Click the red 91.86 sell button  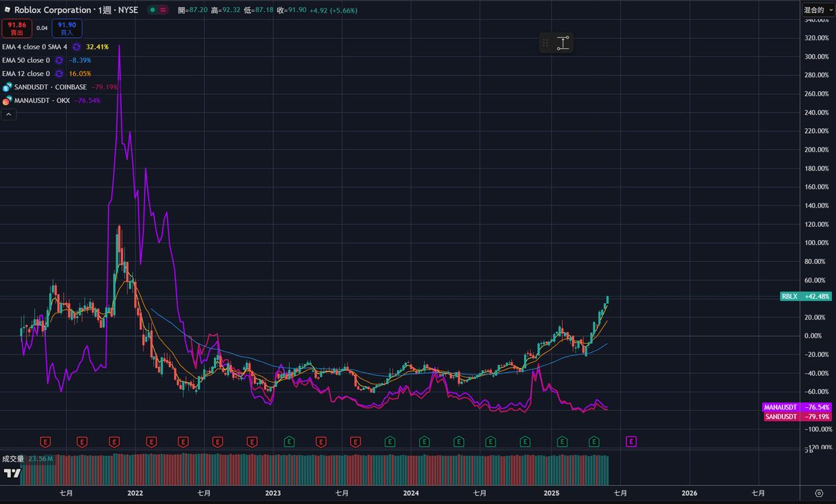tap(16, 28)
